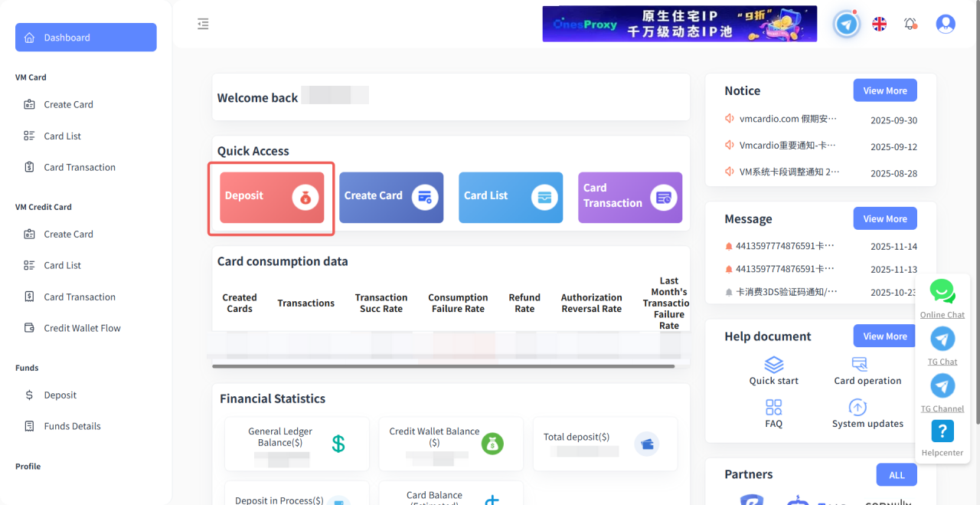Open the Online Chat WhatsApp icon

pyautogui.click(x=942, y=291)
